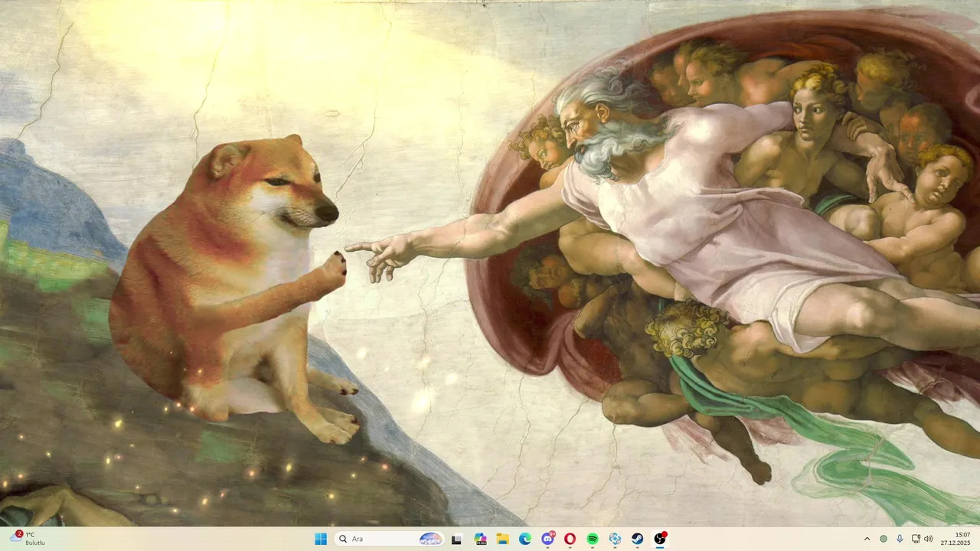Open the blue hexagon app icon
Image resolution: width=980 pixels, height=551 pixels.
(x=615, y=539)
